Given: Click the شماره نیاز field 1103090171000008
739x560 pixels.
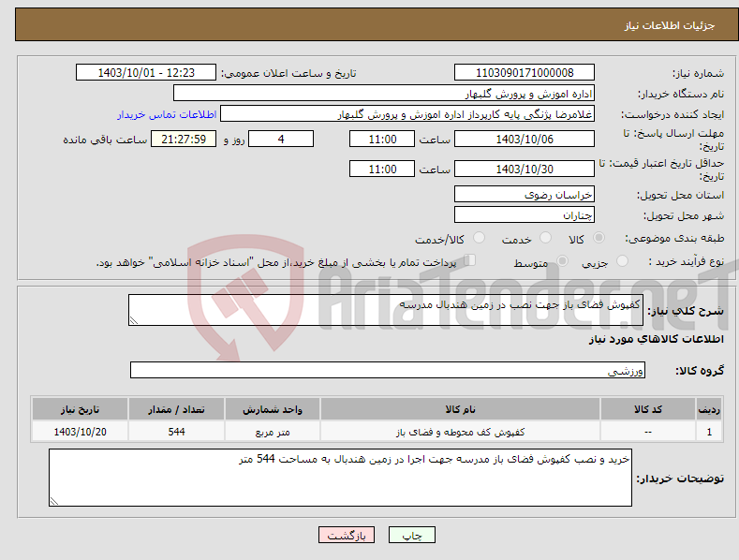Looking at the screenshot, I should pos(525,73).
